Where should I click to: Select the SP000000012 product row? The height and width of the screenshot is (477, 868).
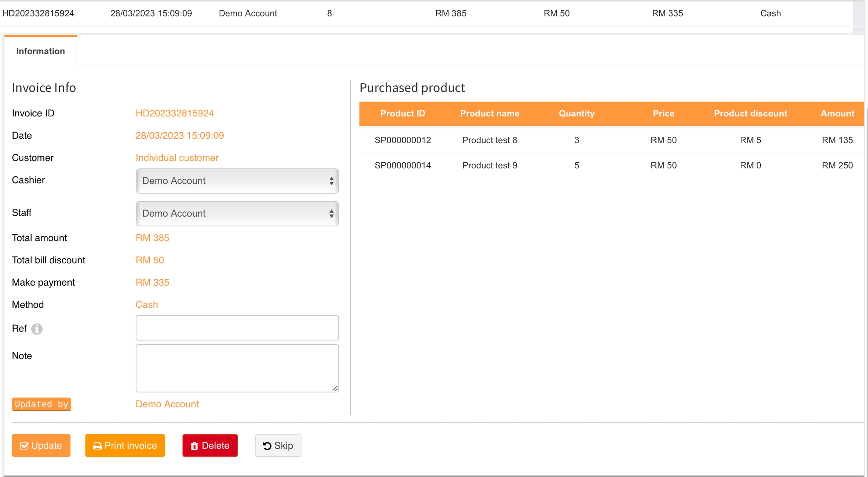pos(402,140)
